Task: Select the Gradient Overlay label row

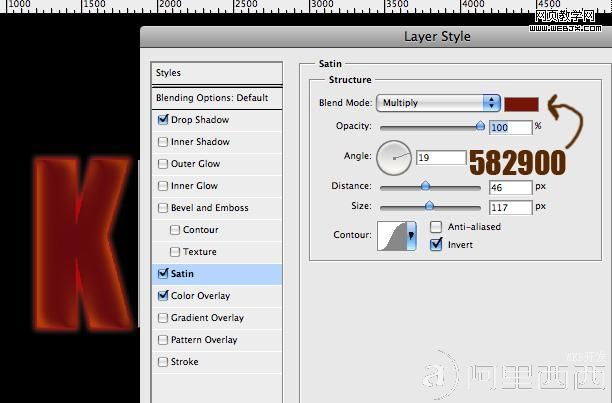Action: pos(217,318)
